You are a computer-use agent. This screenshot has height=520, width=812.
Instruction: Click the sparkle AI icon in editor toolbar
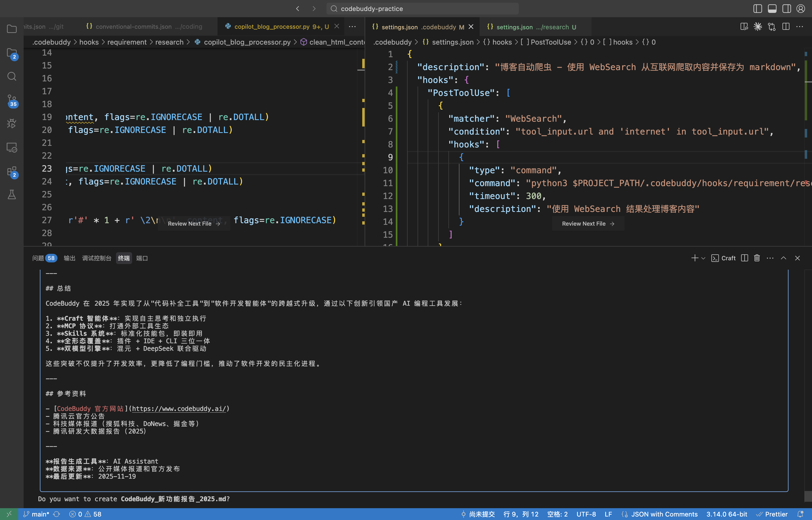tap(758, 27)
